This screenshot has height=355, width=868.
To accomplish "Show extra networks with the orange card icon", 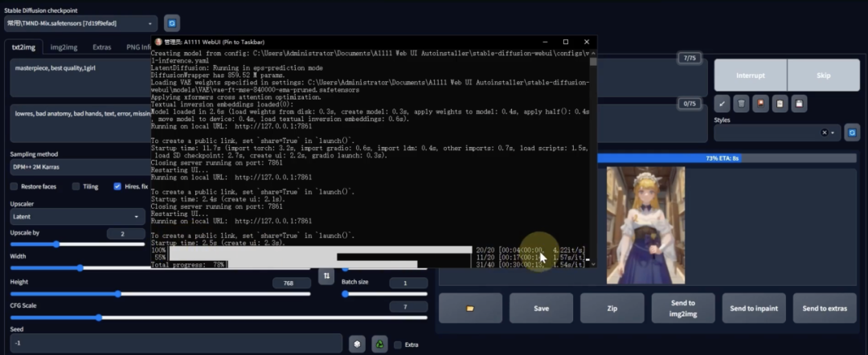I will (760, 104).
